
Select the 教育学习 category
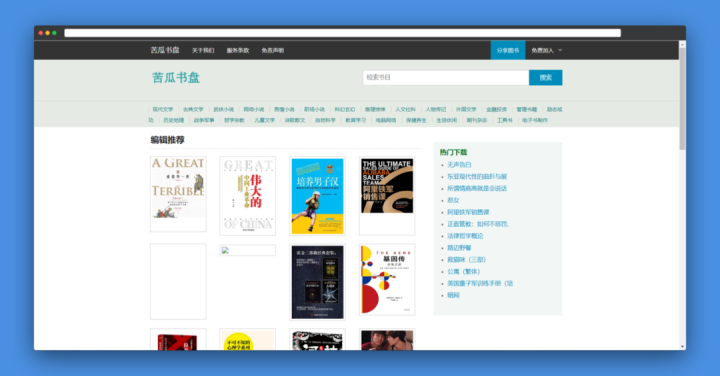[355, 120]
